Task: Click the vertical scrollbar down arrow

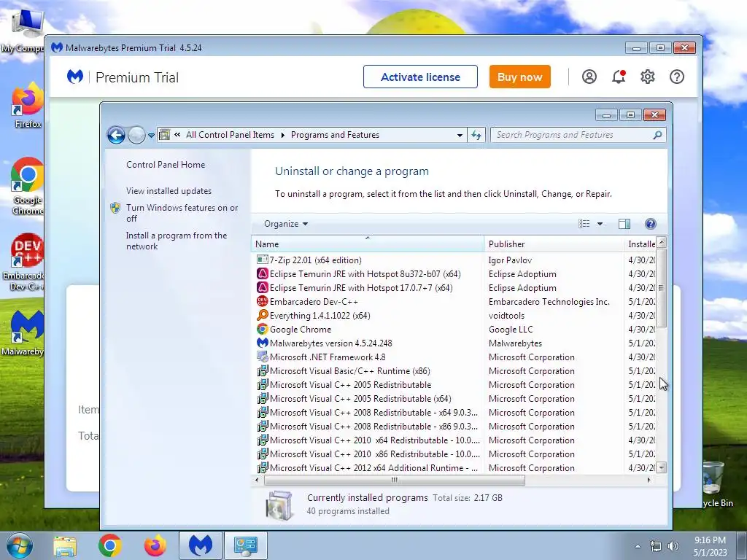Action: (661, 467)
